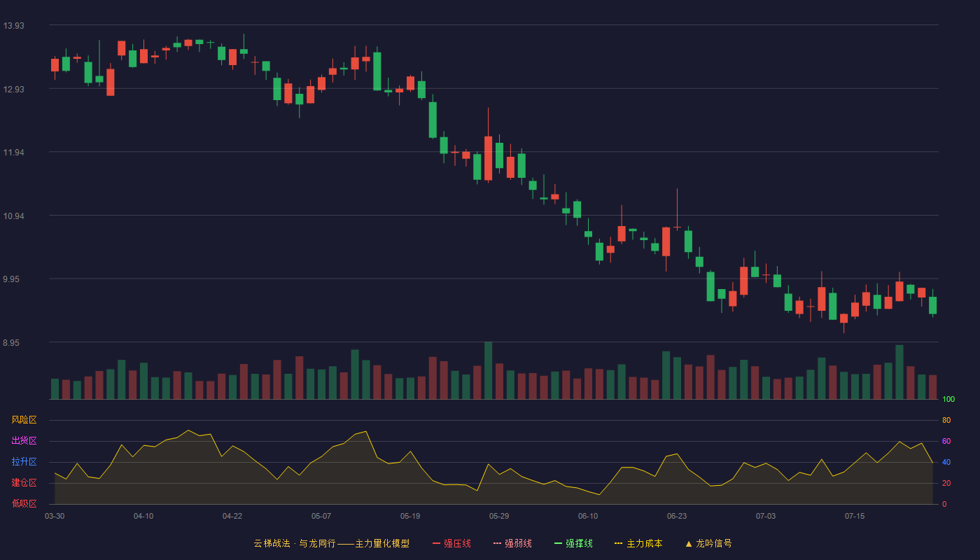The width and height of the screenshot is (980, 560).
Task: Click the 11.94 price axis label
Action: point(13,153)
